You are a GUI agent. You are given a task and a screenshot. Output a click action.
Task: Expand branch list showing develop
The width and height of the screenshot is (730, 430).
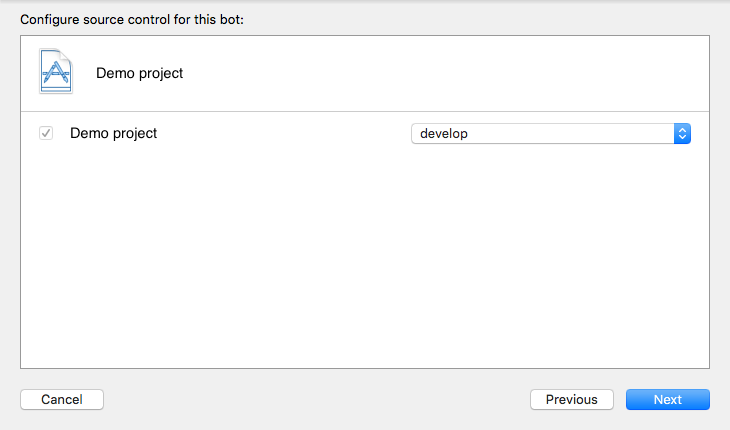550,134
